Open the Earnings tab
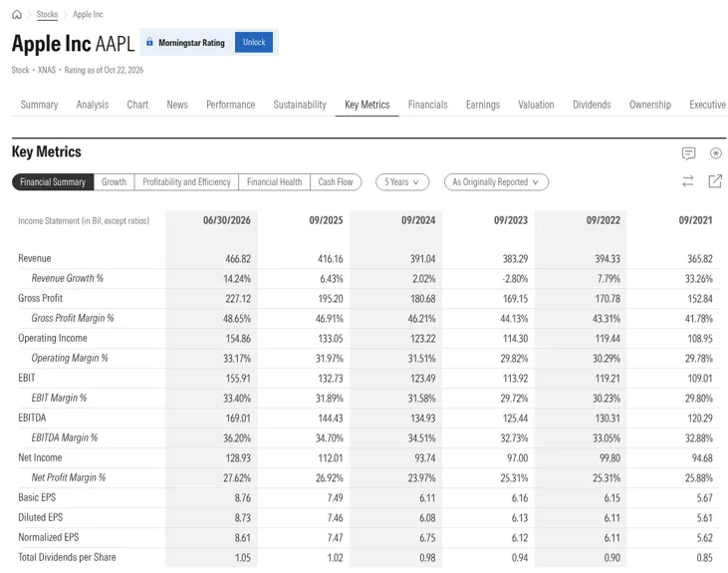728x573 pixels. [483, 105]
